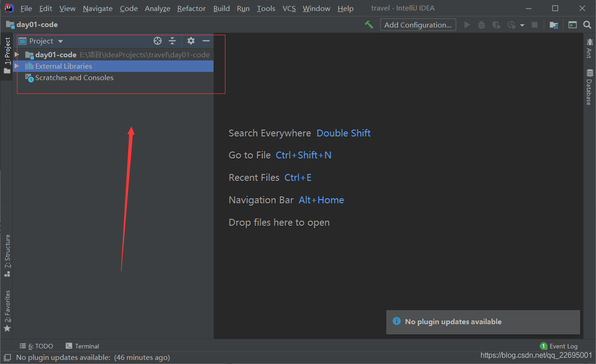
Task: Click External Libraries tree row
Action: (x=114, y=66)
